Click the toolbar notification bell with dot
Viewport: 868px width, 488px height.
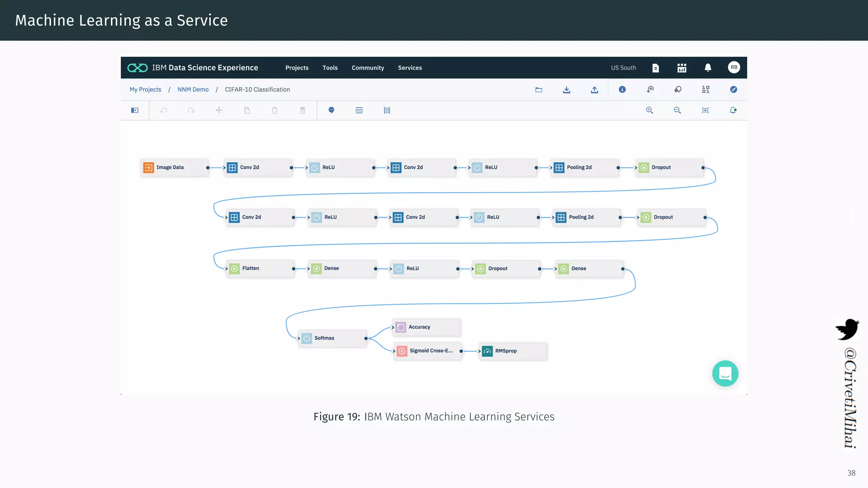point(733,110)
